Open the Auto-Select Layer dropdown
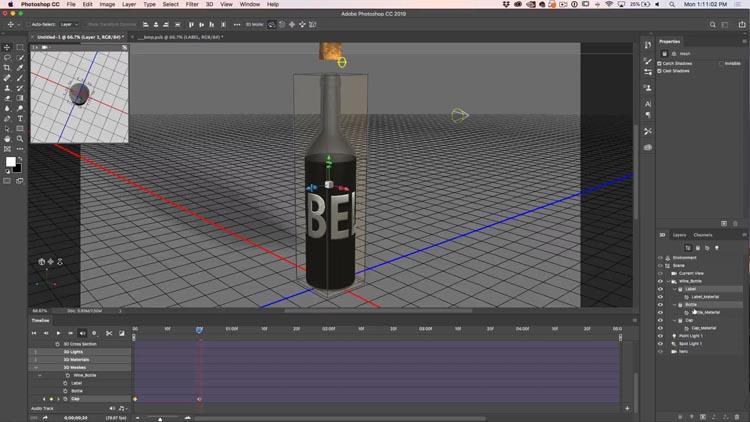 click(x=69, y=24)
